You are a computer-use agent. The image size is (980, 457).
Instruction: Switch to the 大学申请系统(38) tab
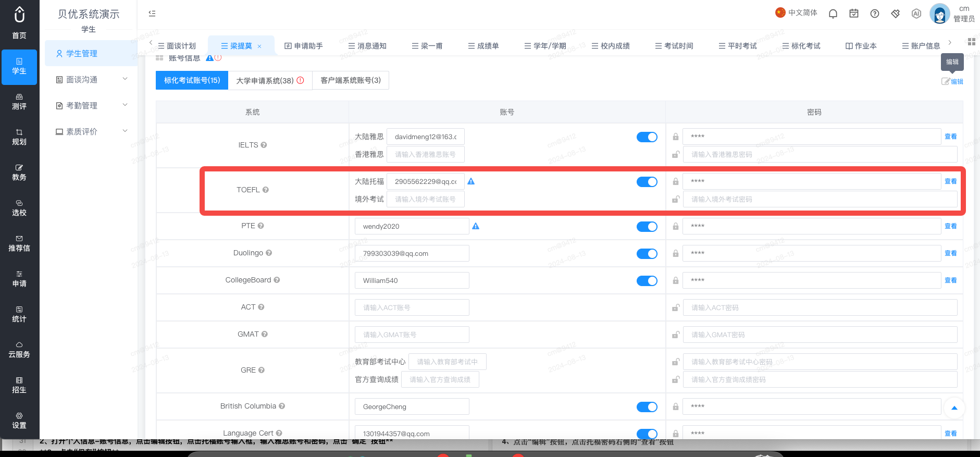tap(270, 80)
